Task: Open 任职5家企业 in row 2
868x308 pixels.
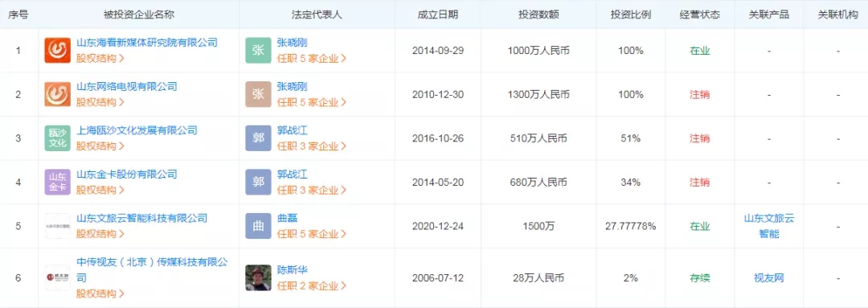Action: pyautogui.click(x=312, y=102)
